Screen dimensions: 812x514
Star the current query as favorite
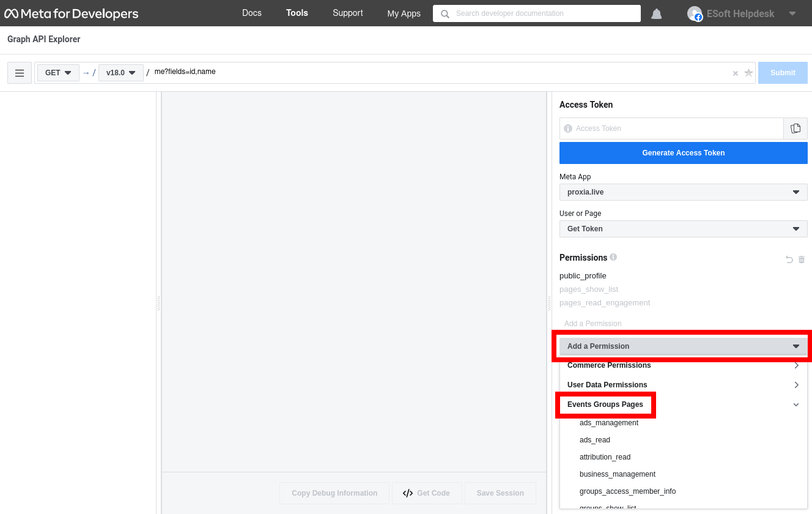pyautogui.click(x=748, y=73)
